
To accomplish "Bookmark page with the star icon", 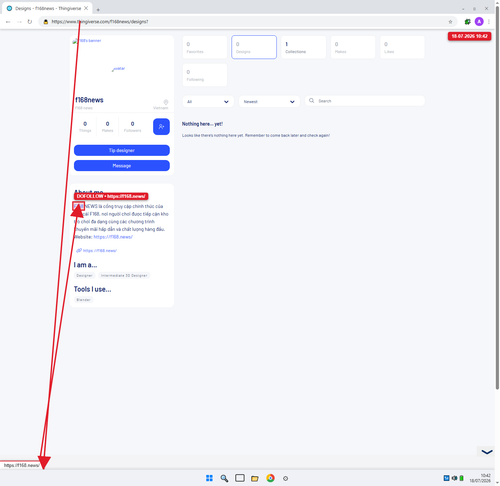I will click(450, 22).
